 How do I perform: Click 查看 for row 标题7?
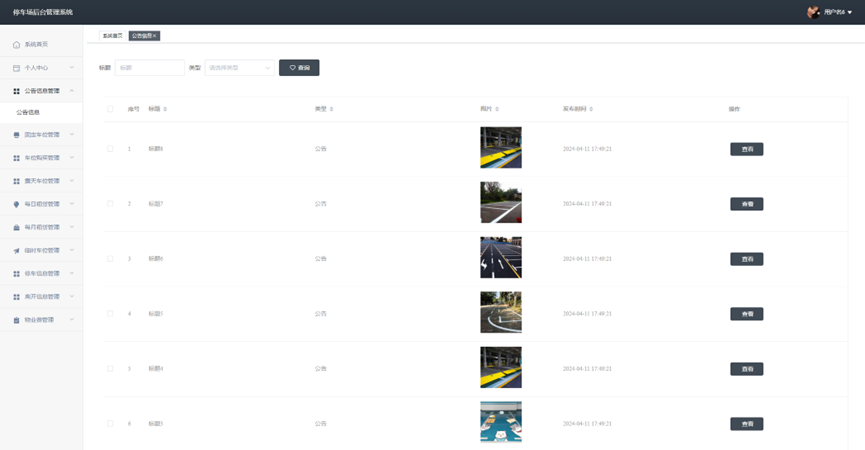[747, 204]
